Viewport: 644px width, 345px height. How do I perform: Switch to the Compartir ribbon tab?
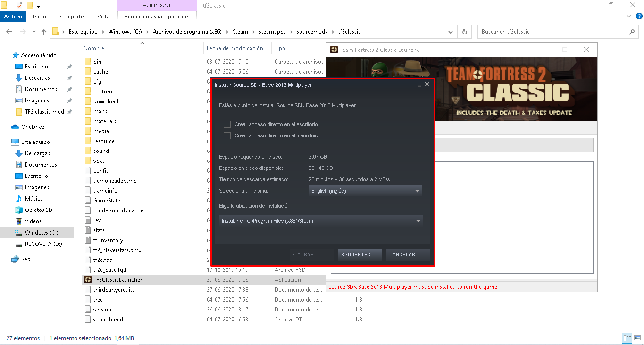[72, 17]
